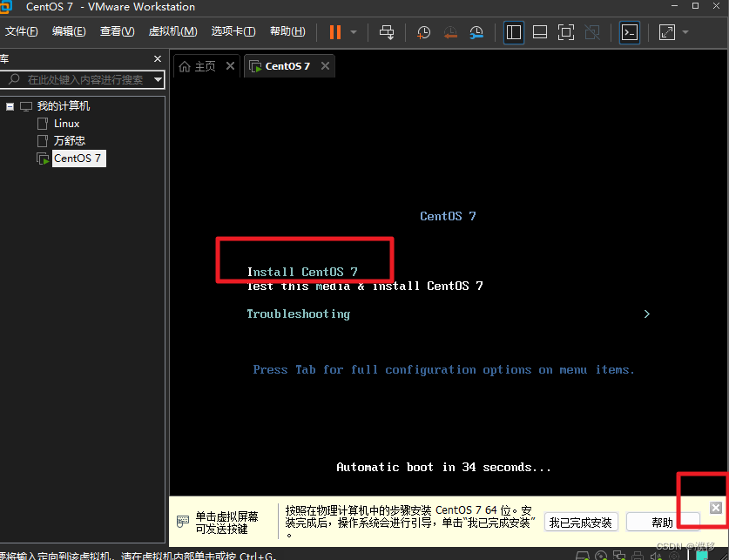Select the 万舒忠 virtual machine
This screenshot has height=560, width=729.
coord(70,141)
